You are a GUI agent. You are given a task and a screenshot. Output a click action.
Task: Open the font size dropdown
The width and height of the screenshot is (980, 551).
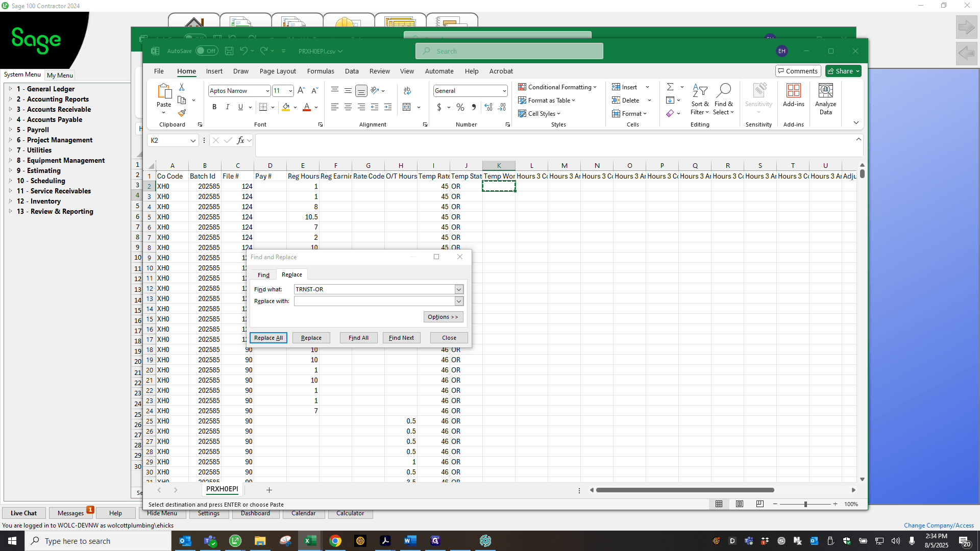[x=290, y=91]
